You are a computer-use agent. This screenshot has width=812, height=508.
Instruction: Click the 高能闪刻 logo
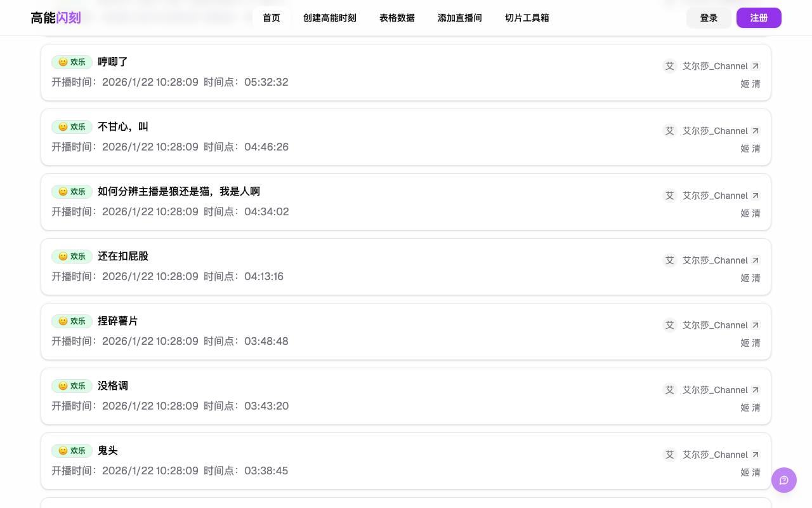pos(56,18)
